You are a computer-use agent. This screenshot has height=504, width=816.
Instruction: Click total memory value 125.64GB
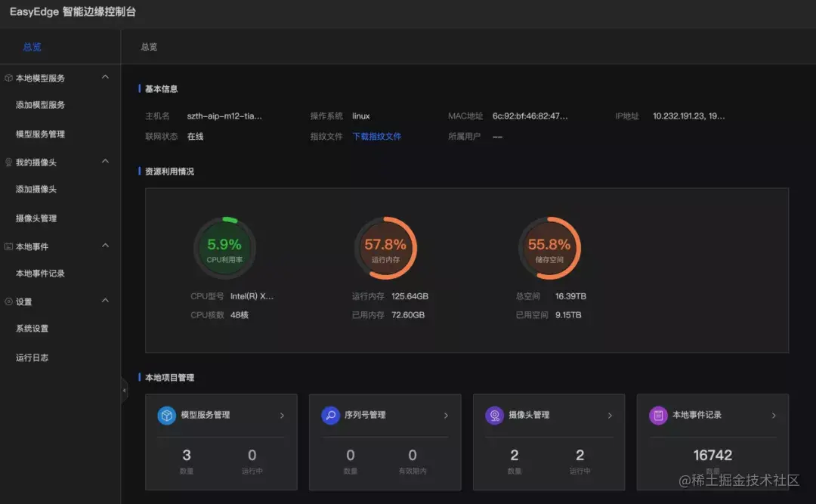pos(410,296)
